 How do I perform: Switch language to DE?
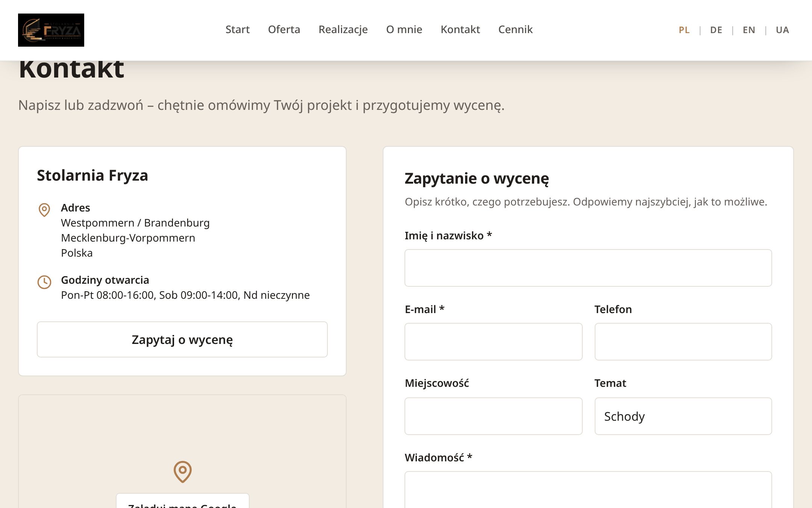[716, 30]
